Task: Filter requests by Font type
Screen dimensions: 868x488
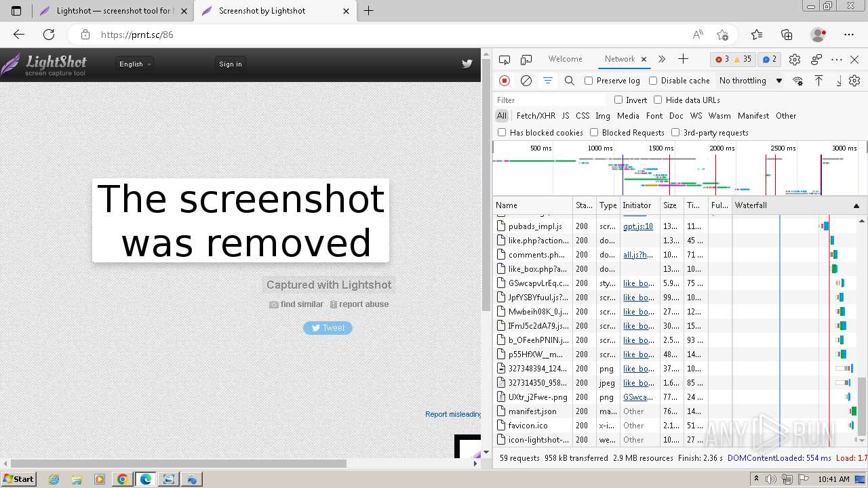Action: [x=654, y=116]
